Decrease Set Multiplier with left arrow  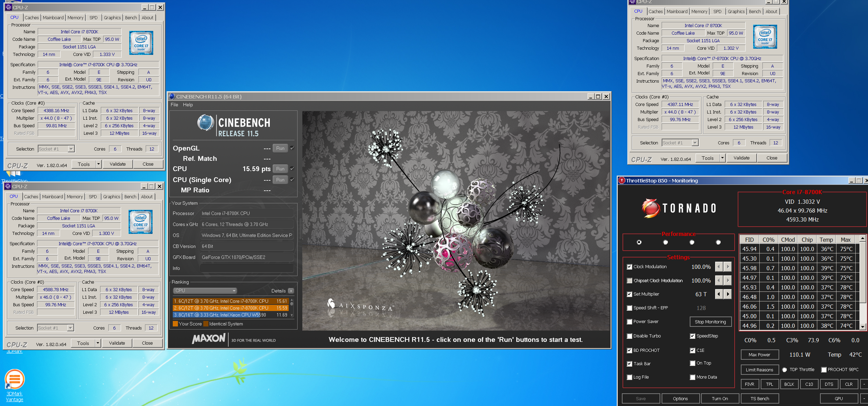coord(719,294)
